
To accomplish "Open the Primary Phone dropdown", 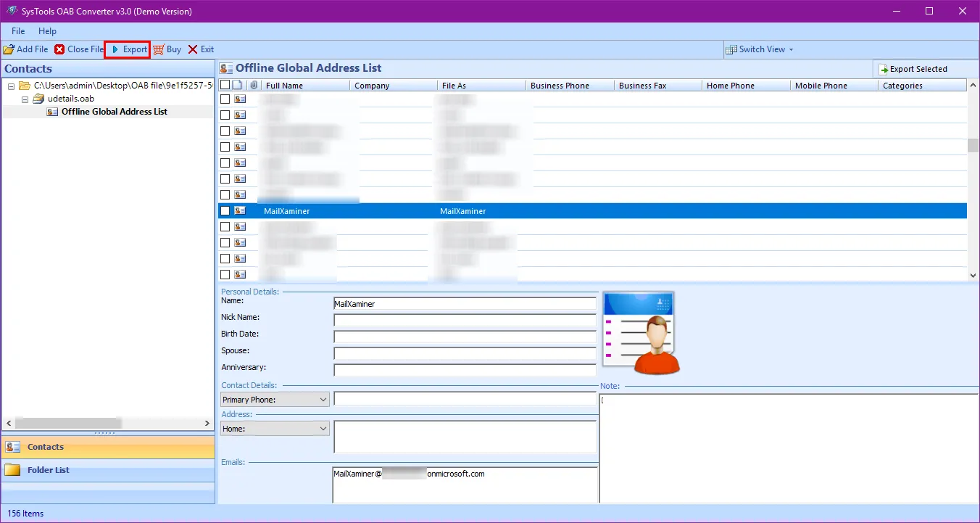I will point(275,400).
